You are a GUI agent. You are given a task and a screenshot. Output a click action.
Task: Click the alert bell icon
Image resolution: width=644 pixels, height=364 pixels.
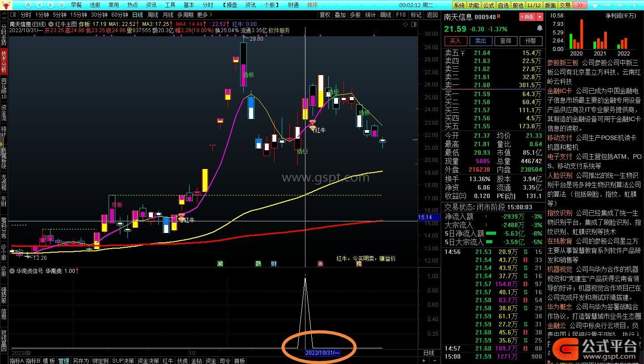tap(539, 28)
